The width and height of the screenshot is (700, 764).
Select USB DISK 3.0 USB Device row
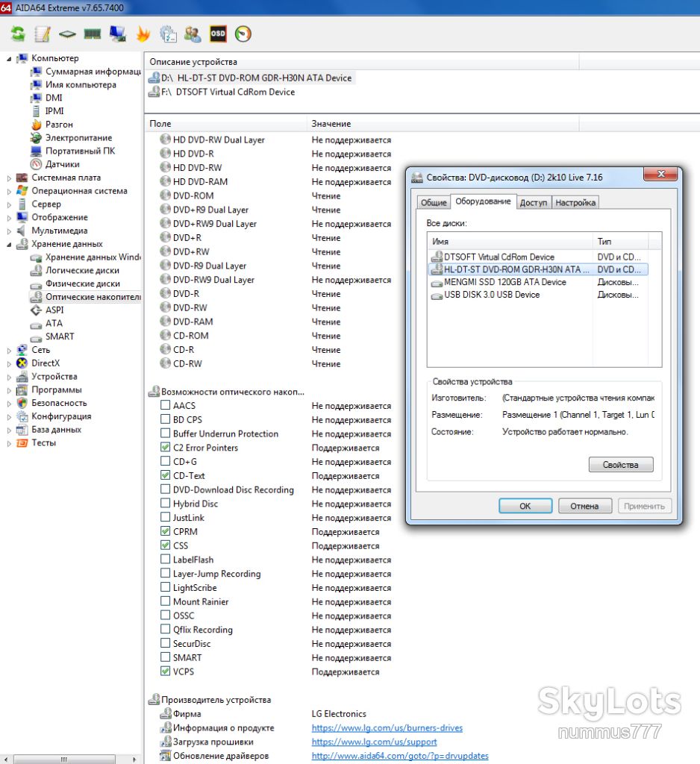point(538,295)
